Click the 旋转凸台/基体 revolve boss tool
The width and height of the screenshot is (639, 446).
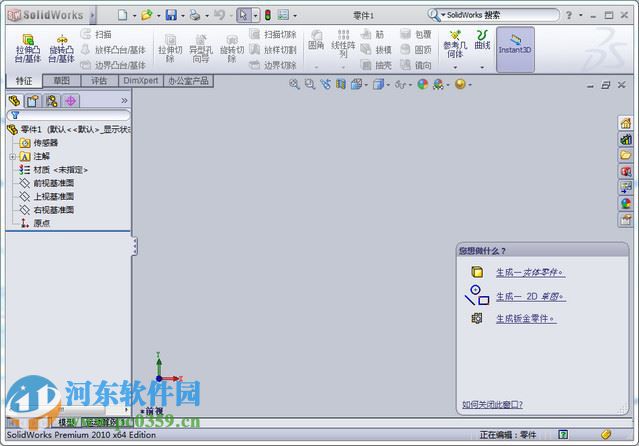[x=61, y=48]
